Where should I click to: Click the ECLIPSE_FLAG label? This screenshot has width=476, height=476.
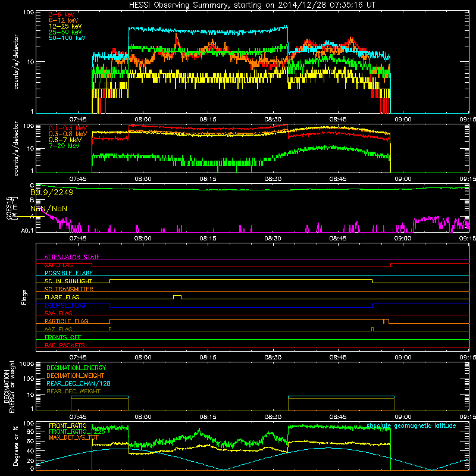pos(65,305)
